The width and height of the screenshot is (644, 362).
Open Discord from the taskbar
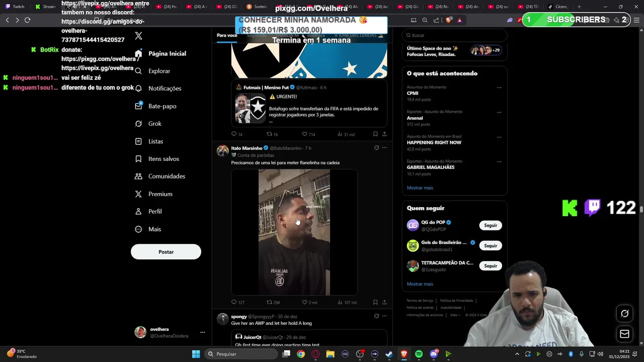coord(434,354)
